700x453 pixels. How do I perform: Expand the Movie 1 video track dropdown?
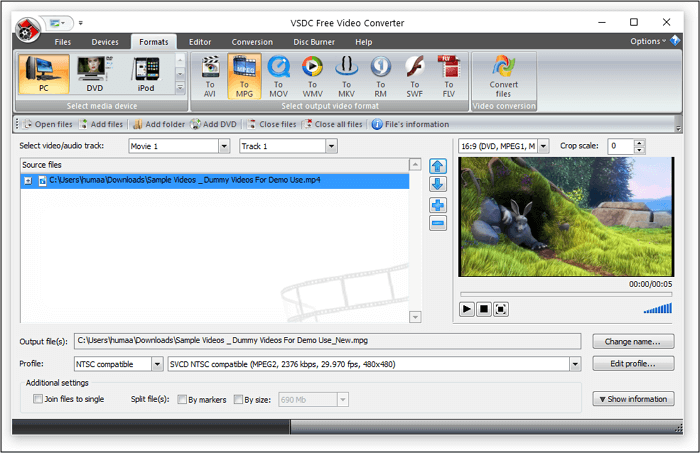click(223, 146)
